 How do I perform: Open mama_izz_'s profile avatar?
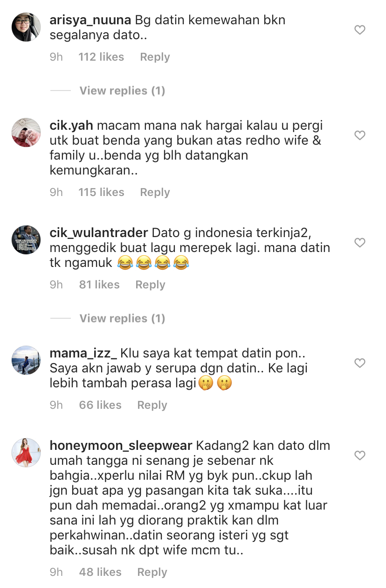click(26, 360)
